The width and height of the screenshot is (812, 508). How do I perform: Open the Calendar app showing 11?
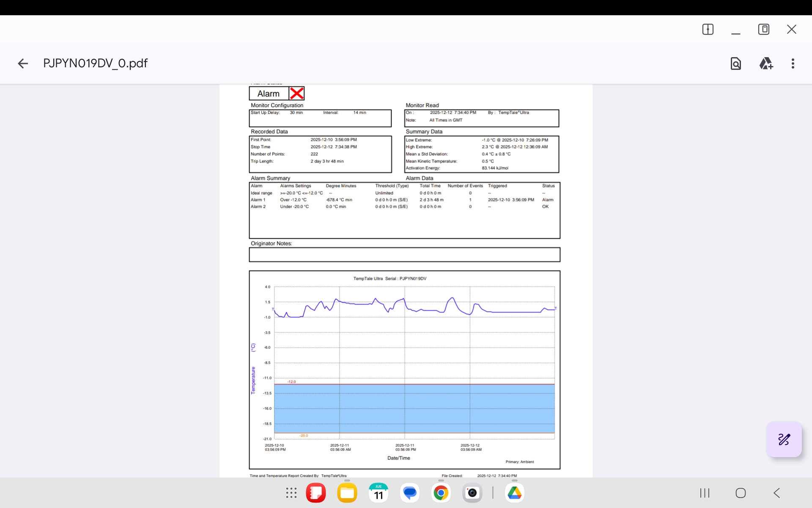[379, 493]
